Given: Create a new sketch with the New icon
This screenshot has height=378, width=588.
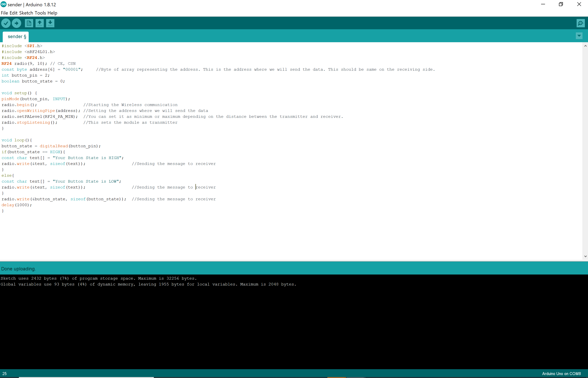Looking at the screenshot, I should click(29, 23).
